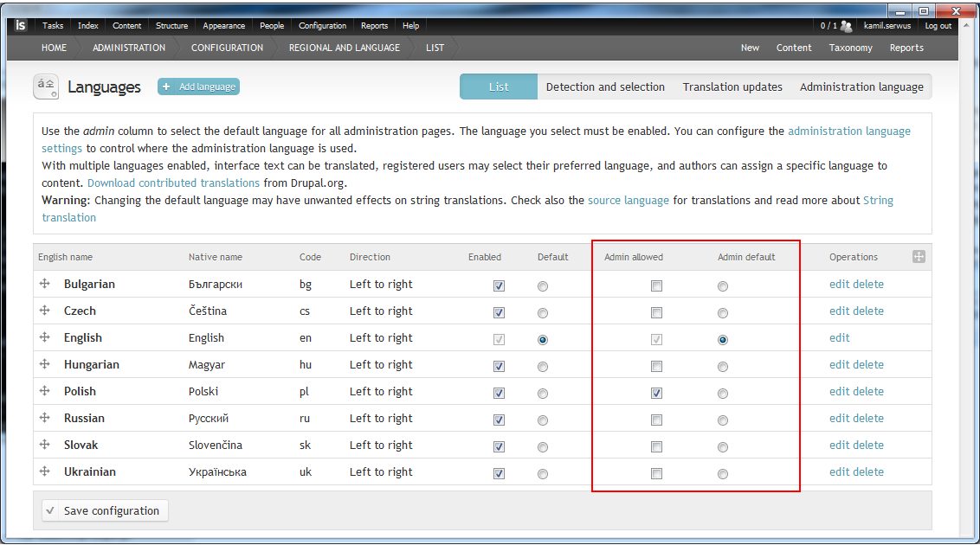Open the New shortcut link
Viewport: 980px width, 545px height.
click(x=750, y=48)
